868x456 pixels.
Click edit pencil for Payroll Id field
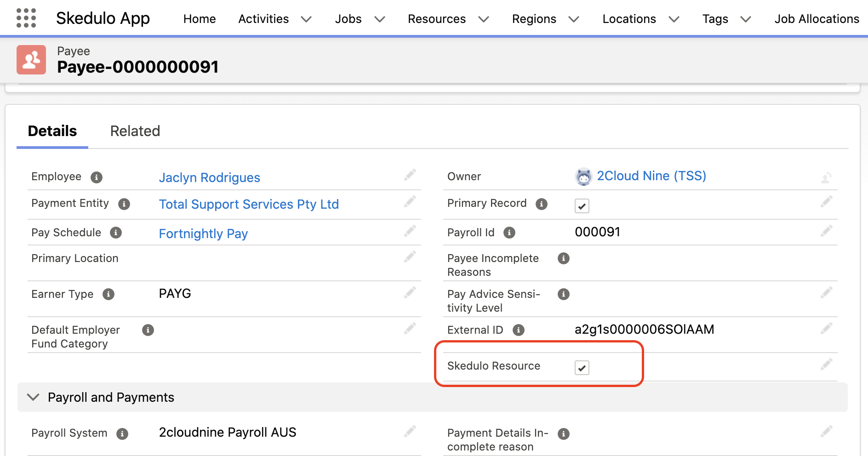tap(826, 231)
